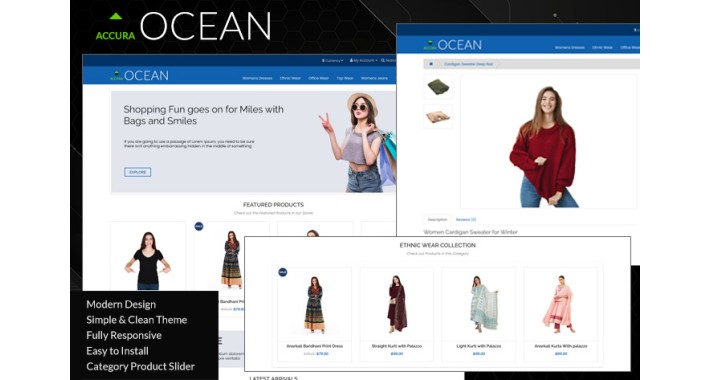Click the Straight Kurti with Palazzo title
The width and height of the screenshot is (710, 380).
coord(397,346)
